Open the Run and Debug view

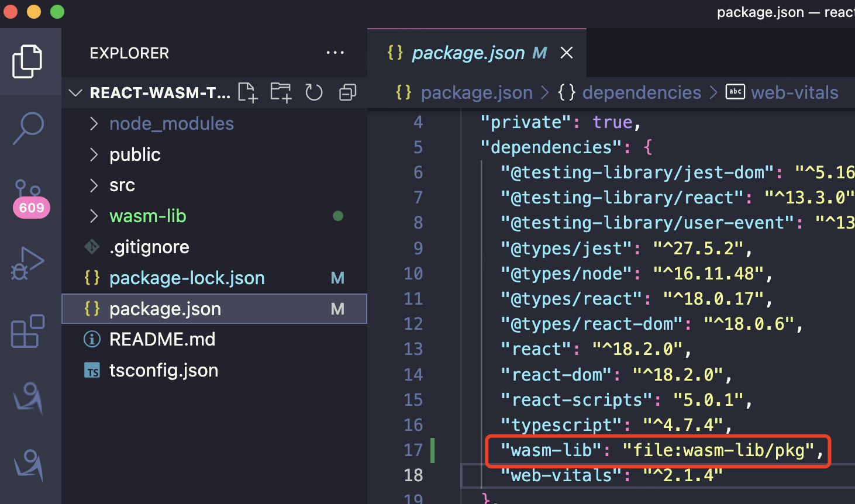27,264
